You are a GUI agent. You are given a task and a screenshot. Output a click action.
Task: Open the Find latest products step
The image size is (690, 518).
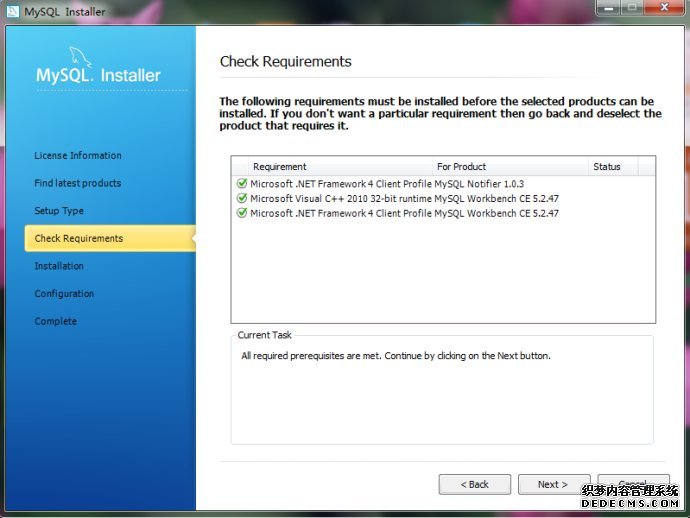pyautogui.click(x=78, y=183)
